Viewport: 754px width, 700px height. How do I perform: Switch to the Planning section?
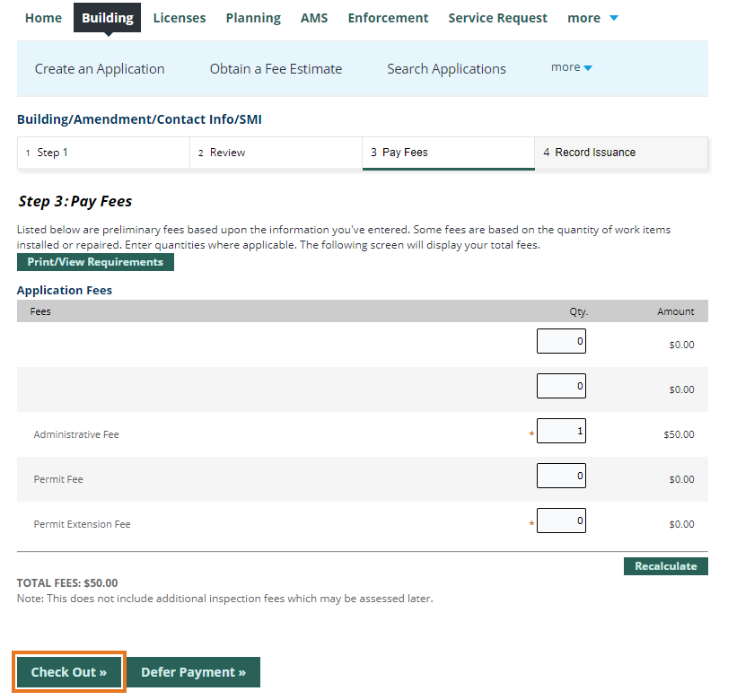coord(252,18)
